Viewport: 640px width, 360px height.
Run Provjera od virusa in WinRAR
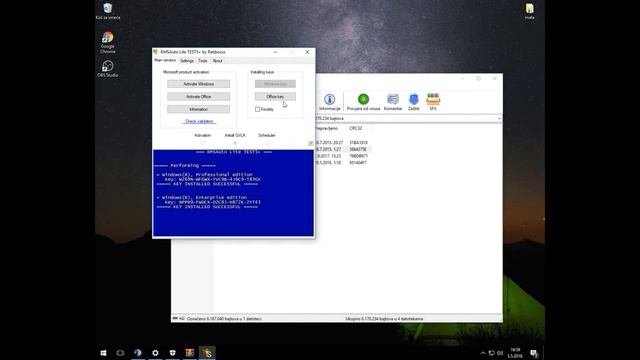coord(363,102)
